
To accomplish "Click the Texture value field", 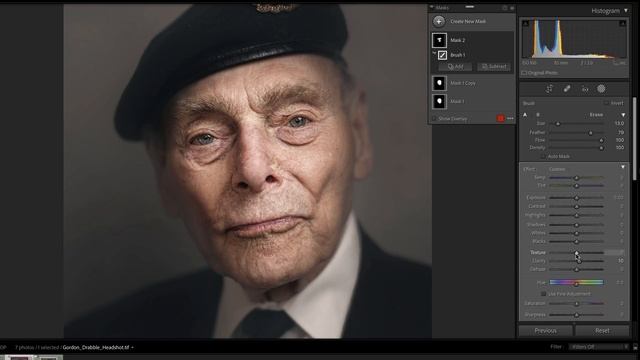I will pos(614,253).
